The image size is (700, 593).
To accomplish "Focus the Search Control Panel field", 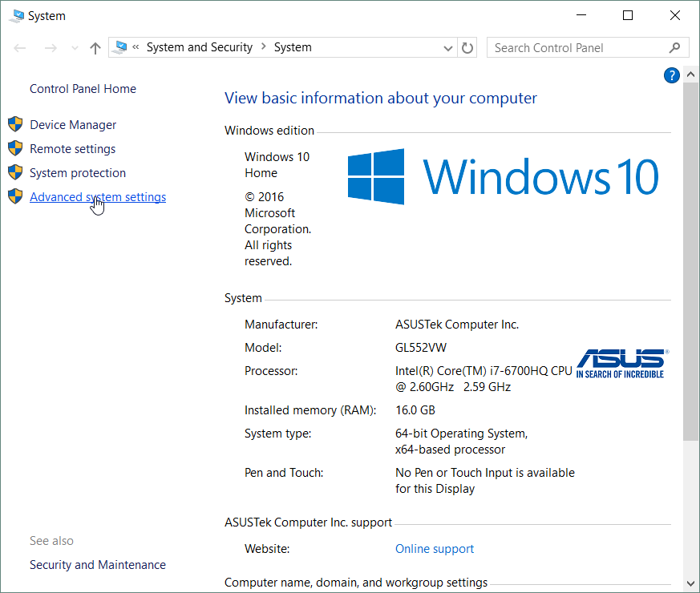I will (588, 47).
